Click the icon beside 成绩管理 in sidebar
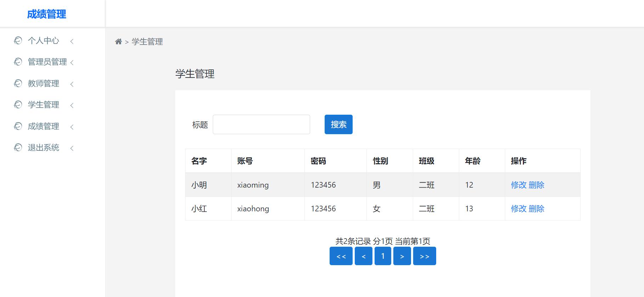 (x=18, y=126)
